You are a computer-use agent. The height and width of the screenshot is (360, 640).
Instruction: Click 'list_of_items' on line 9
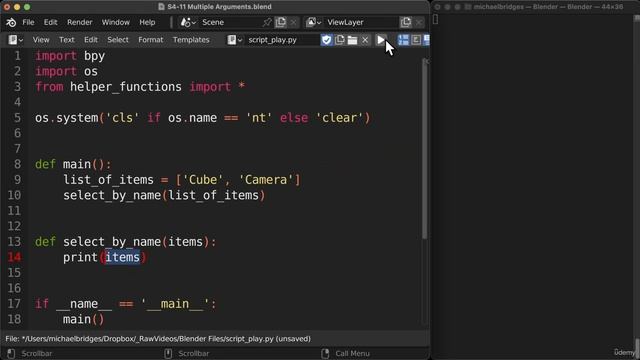(x=108, y=180)
